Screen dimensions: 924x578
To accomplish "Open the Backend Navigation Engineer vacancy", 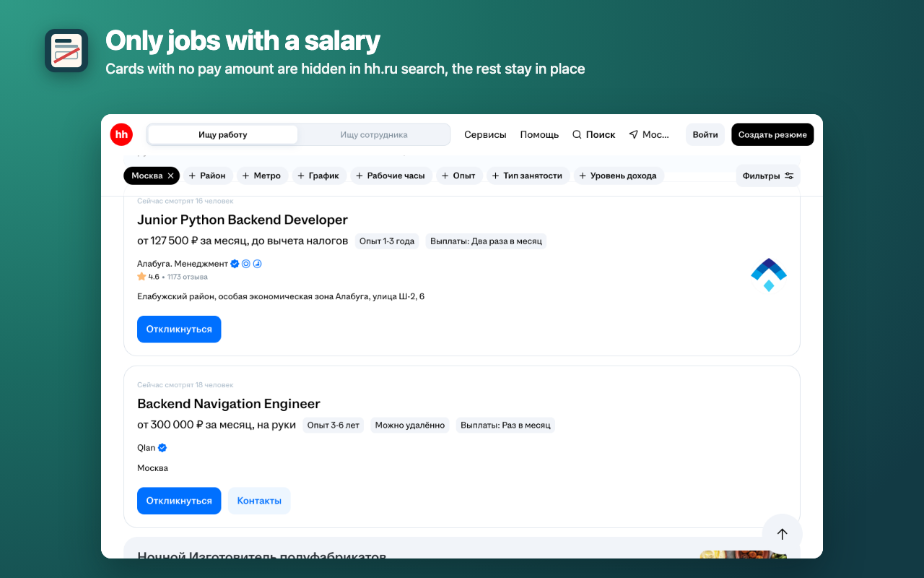I will coord(229,404).
